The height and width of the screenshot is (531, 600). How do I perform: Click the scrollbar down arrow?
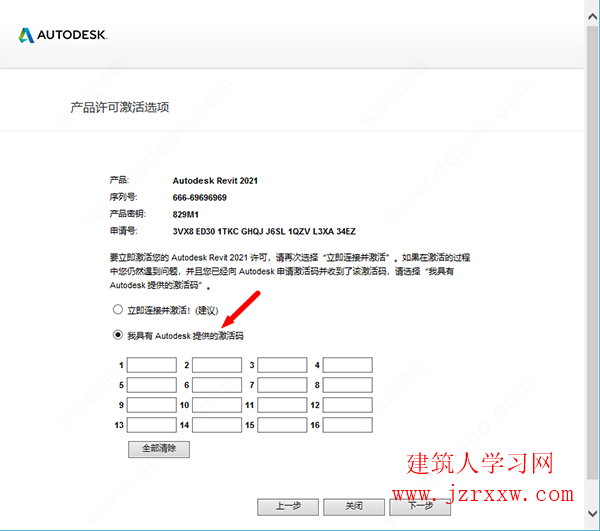tap(592, 513)
